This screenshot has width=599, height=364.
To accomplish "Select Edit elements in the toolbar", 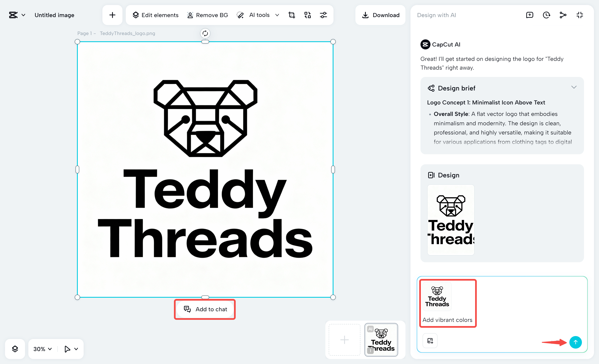I will (x=155, y=15).
